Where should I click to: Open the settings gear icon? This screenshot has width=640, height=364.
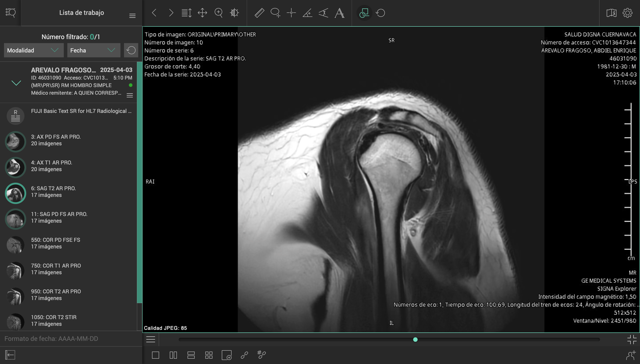(627, 13)
